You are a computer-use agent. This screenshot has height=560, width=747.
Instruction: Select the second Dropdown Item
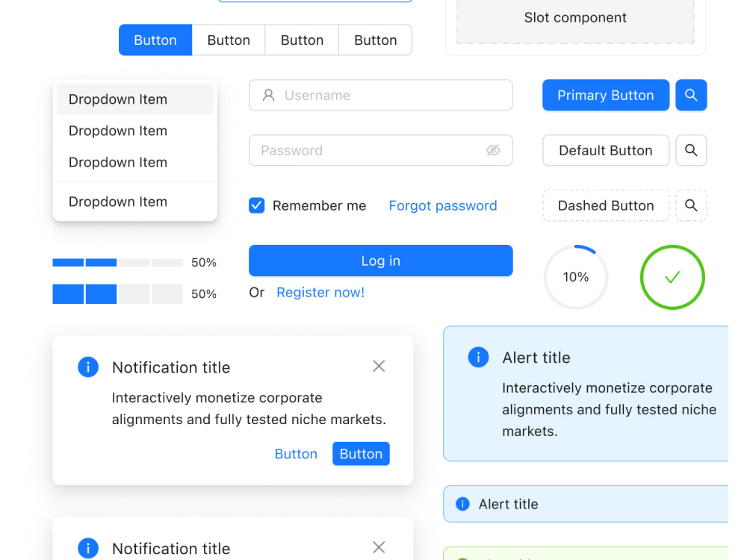(x=134, y=131)
